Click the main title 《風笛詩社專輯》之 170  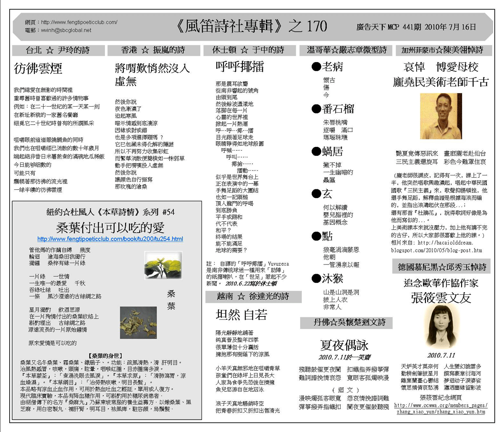coord(250,26)
